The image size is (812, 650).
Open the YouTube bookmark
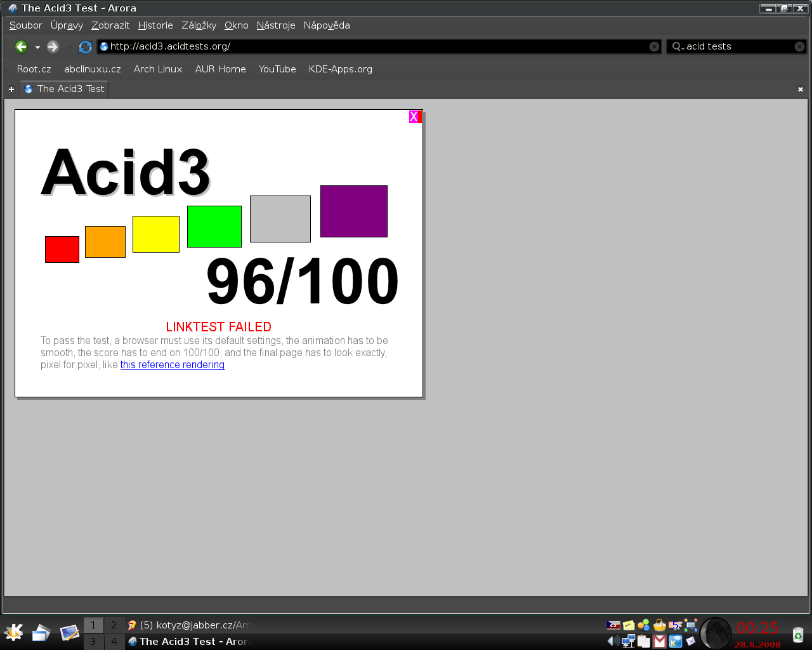pos(277,69)
